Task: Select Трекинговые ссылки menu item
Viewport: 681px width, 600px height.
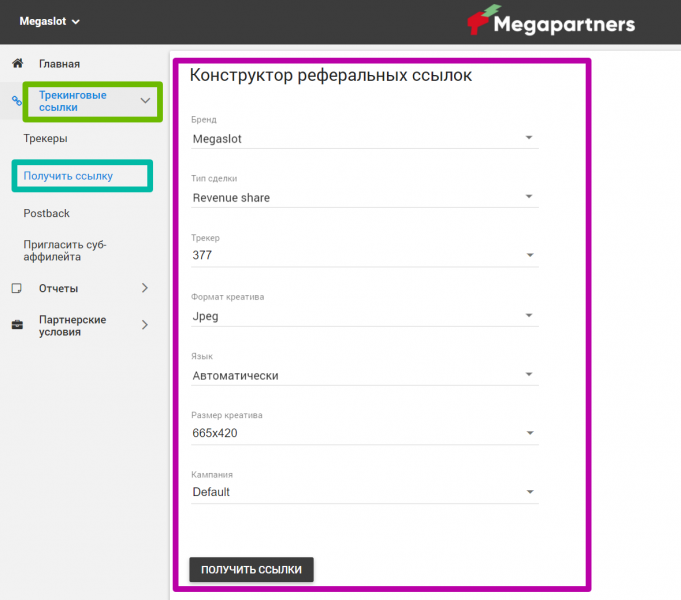Action: 73,101
